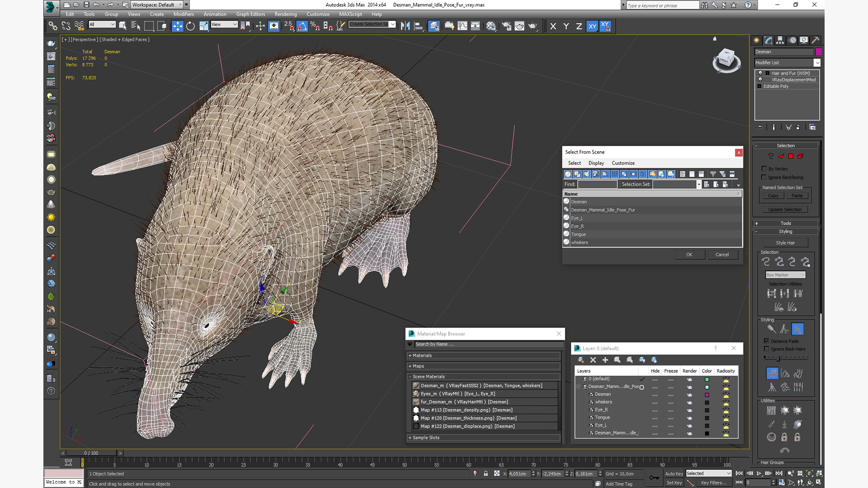The width and height of the screenshot is (868, 488).
Task: Toggle the Percent Snap icon
Action: (x=315, y=26)
